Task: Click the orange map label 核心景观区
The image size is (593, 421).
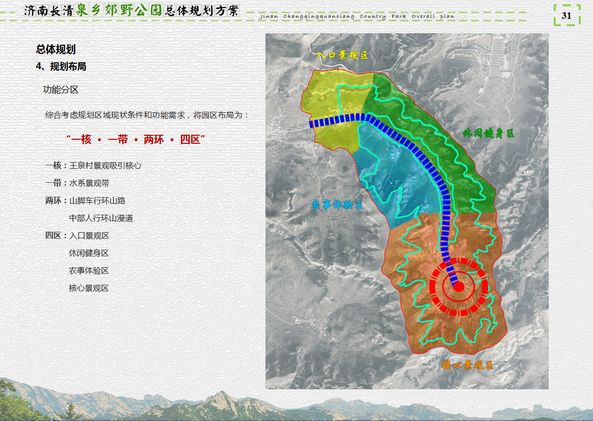Action: coord(467,365)
